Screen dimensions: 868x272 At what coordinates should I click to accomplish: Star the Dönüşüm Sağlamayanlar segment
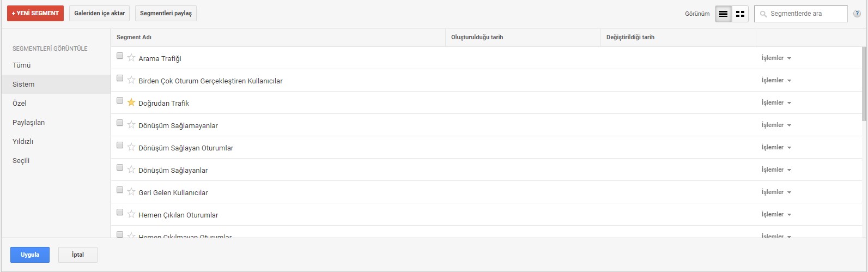[x=131, y=125]
